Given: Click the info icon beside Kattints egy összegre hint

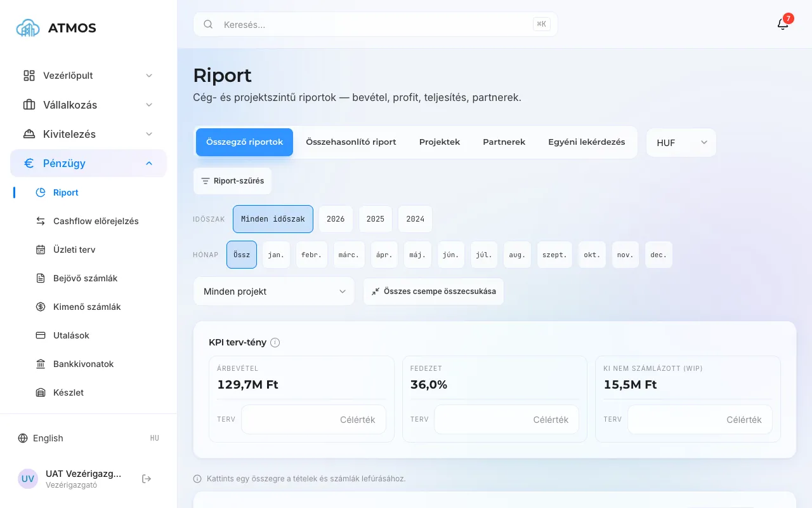Looking at the screenshot, I should 197,479.
